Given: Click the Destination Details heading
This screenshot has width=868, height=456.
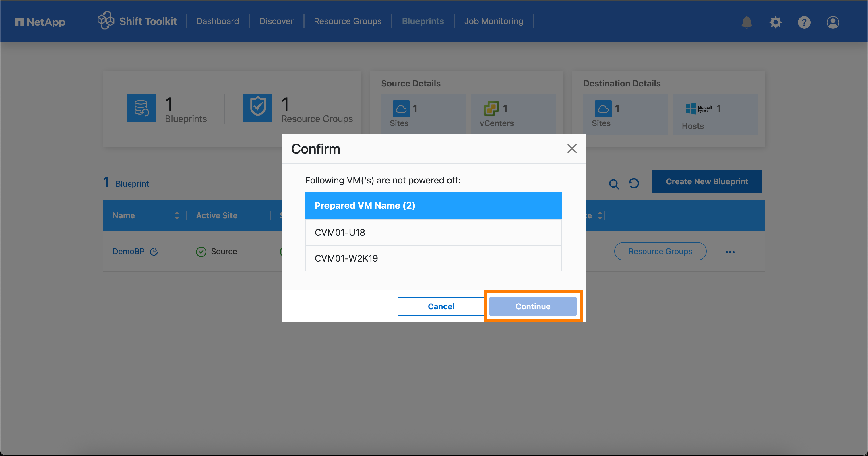Looking at the screenshot, I should pyautogui.click(x=622, y=83).
